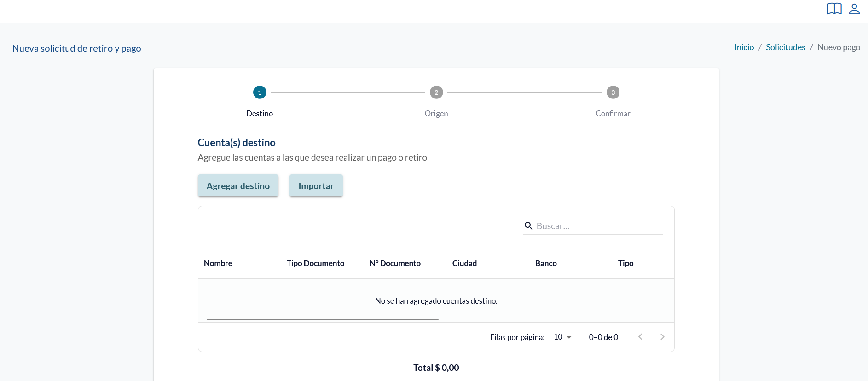Click the Nuevo pago breadcrumb text
This screenshot has height=381, width=868.
pos(839,47)
